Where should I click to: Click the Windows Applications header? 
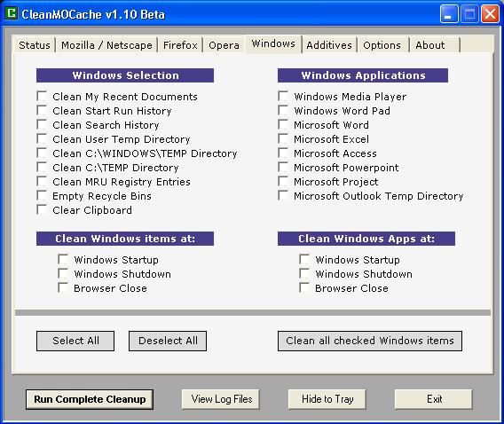pyautogui.click(x=363, y=75)
